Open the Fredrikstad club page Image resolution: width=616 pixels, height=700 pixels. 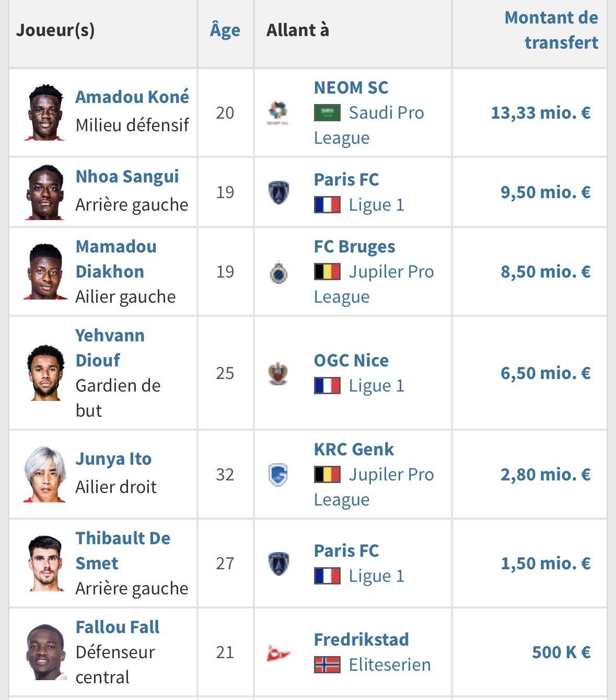click(x=361, y=640)
